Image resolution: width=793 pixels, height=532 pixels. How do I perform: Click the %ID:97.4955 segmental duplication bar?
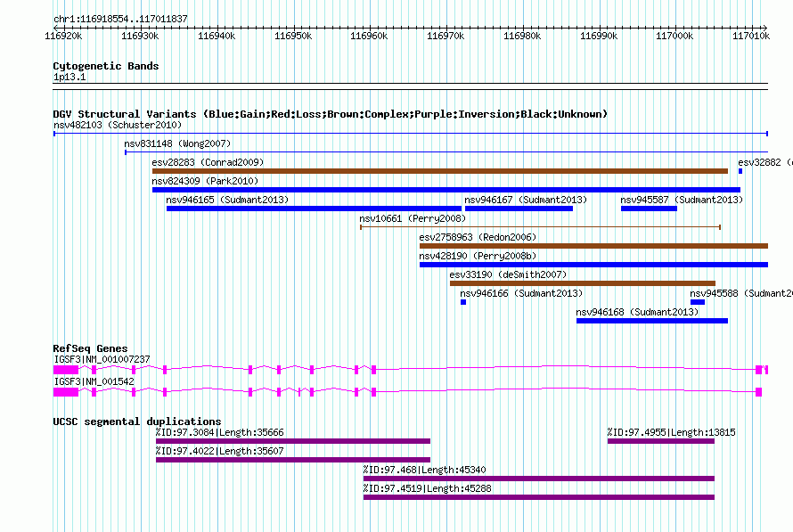661,441
